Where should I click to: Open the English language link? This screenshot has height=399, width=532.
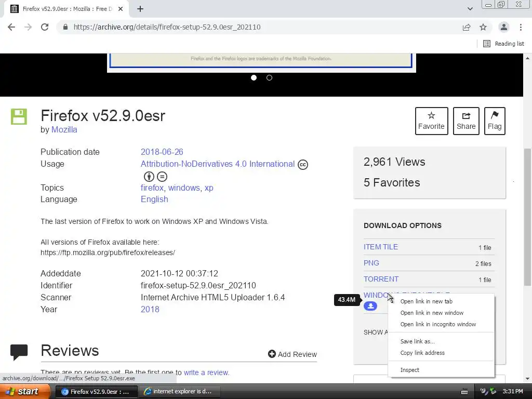(x=154, y=199)
